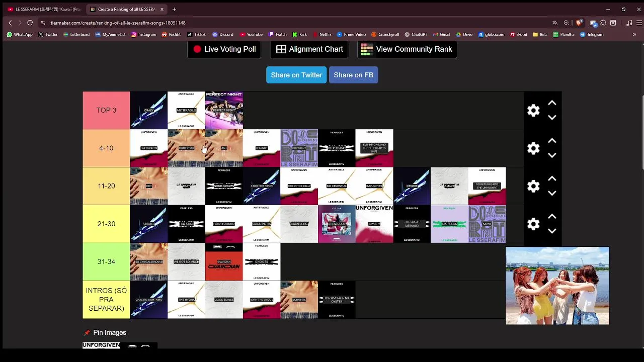Show more bookmarks via overflow chevron

(x=634, y=35)
